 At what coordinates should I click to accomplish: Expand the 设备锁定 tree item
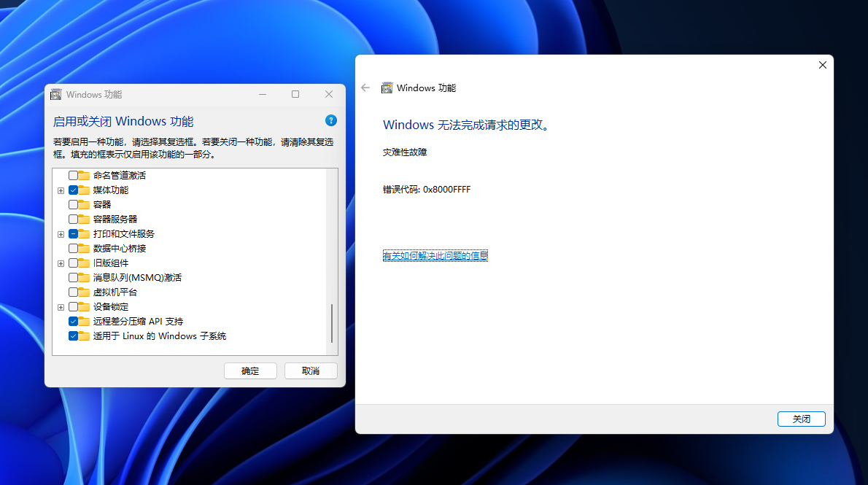pyautogui.click(x=61, y=306)
